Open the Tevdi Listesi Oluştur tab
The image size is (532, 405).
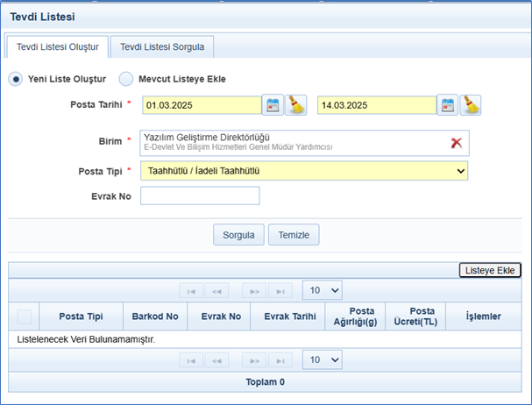[57, 46]
